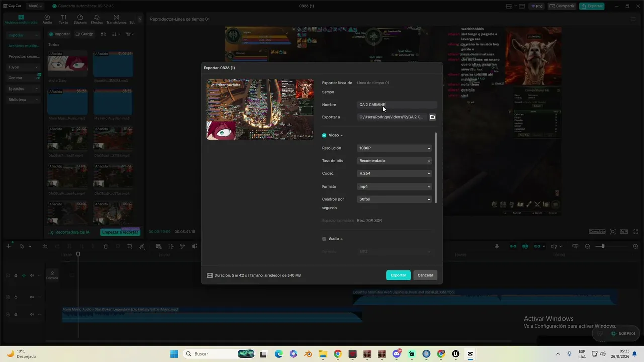Click the Portada cover button in timeline
Viewport: 644px width, 362px height.
click(x=52, y=275)
